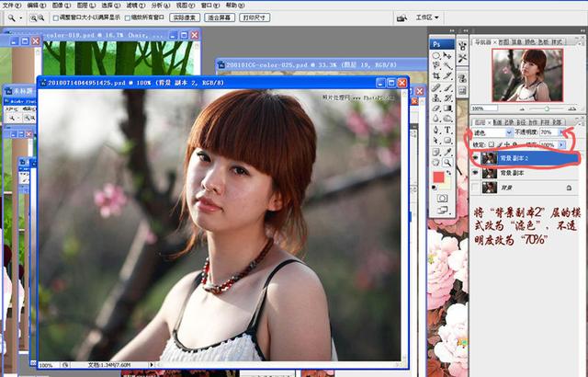Screen dimensions: 588x377
Task: Select the Slice tool
Action: tap(447, 75)
